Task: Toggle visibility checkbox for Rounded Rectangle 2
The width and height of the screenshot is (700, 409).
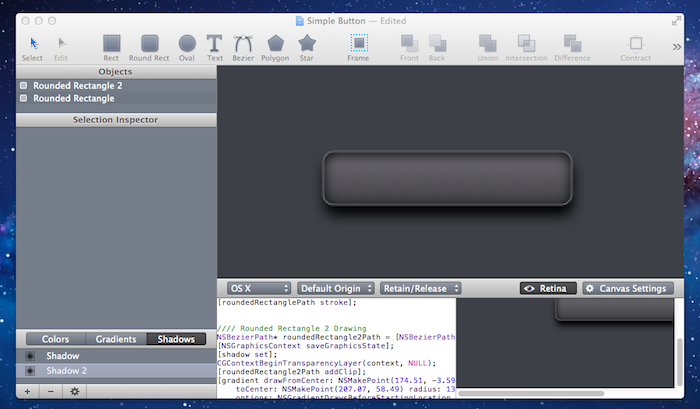Action: pos(24,85)
